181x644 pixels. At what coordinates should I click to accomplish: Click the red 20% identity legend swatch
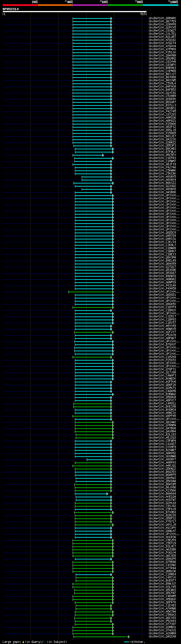20,5
